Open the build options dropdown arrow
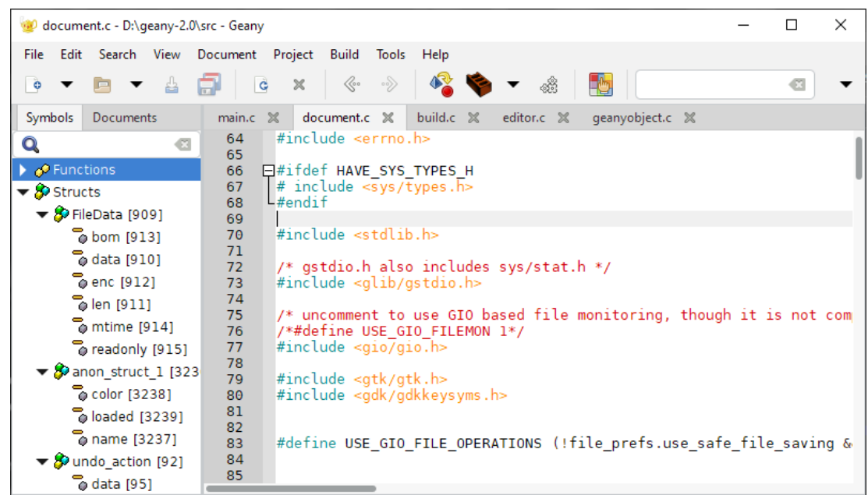 pyautogui.click(x=513, y=84)
